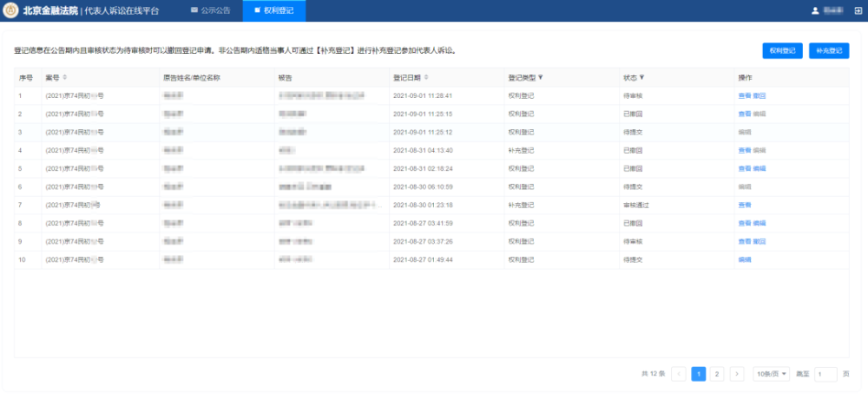The image size is (868, 399).
Task: Sort by 登记日期 column sort arrows
Action: tap(425, 77)
